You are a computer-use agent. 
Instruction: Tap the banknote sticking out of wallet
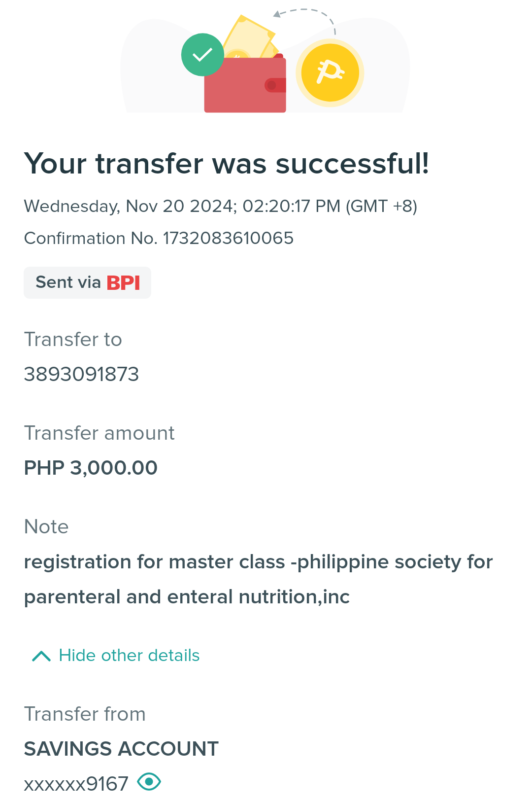coord(250,37)
